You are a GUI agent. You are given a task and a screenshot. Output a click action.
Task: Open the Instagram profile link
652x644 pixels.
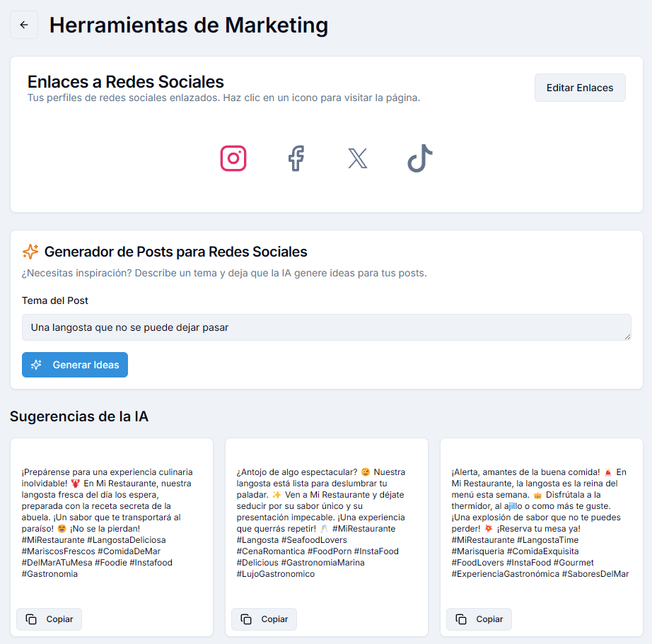[x=233, y=158]
